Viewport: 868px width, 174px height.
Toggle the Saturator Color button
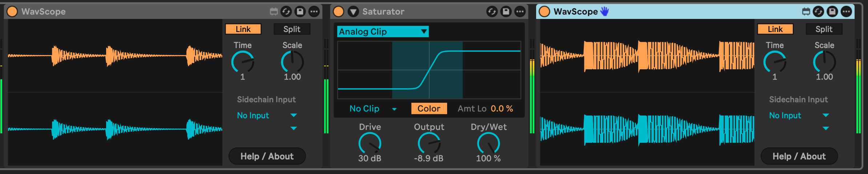click(x=429, y=108)
